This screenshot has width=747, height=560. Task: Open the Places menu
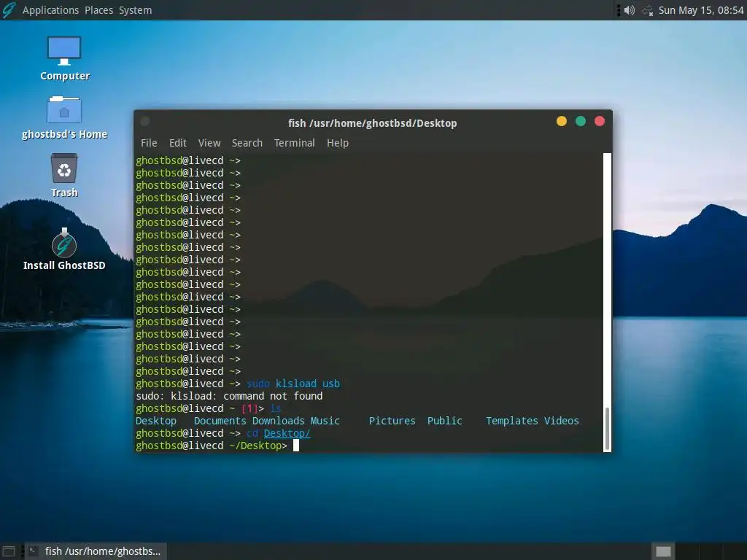pyautogui.click(x=99, y=10)
